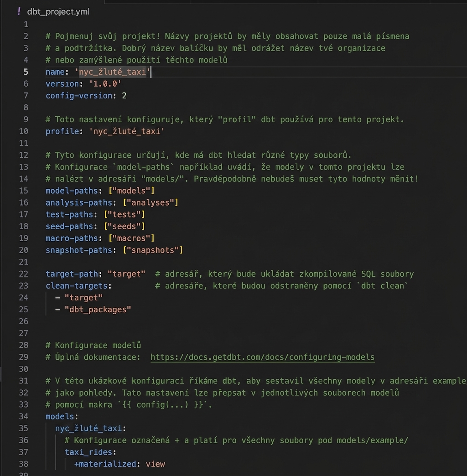467x476 pixels.
Task: Click the "models" path value on line 15
Action: pos(131,191)
